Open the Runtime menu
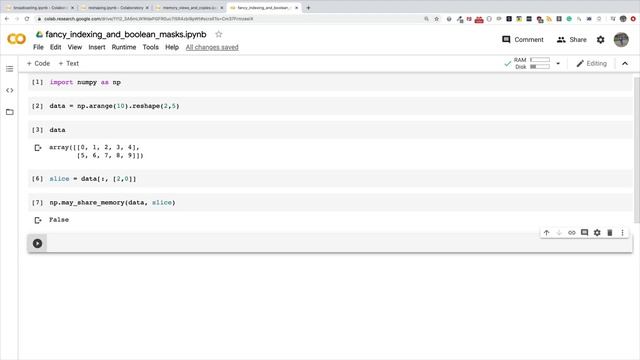The width and height of the screenshot is (640, 360). pos(124,47)
